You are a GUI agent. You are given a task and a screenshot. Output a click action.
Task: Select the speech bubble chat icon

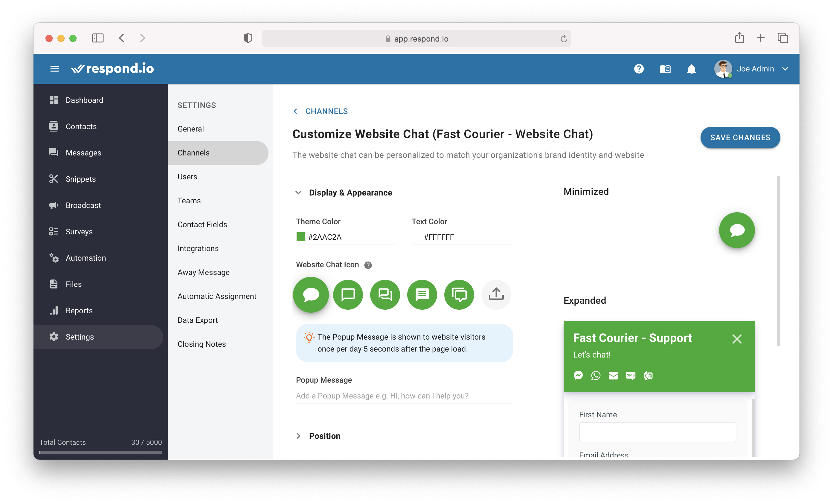click(x=310, y=293)
